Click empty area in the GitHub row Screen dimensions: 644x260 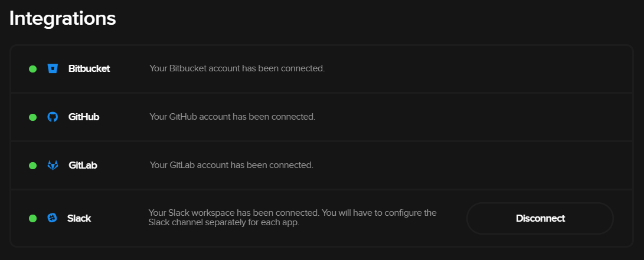tap(472, 117)
